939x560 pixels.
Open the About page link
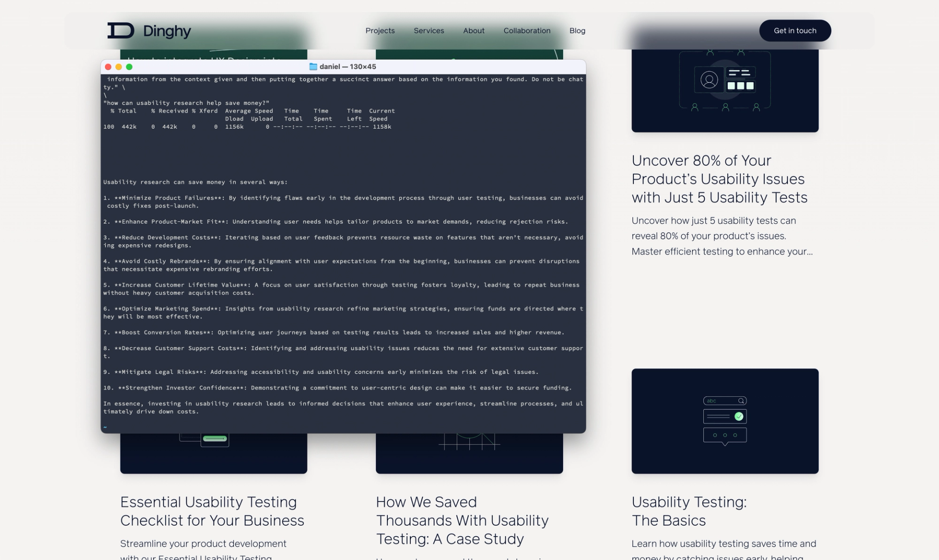point(473,30)
